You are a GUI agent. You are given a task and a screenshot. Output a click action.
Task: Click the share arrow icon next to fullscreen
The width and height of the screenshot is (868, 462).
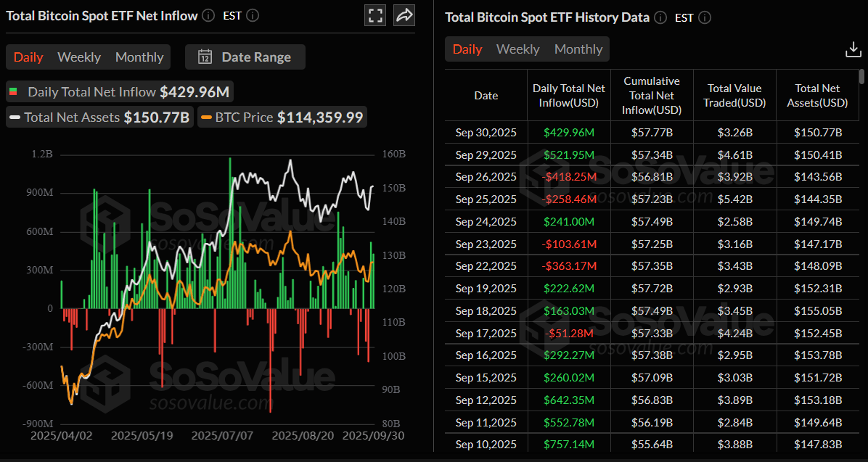pos(404,15)
